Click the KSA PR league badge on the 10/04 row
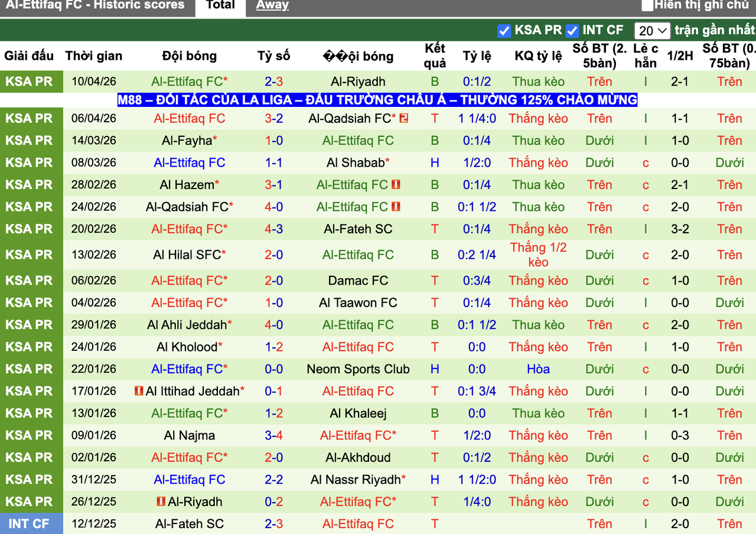Screen dimensions: 756x534 [x=31, y=82]
